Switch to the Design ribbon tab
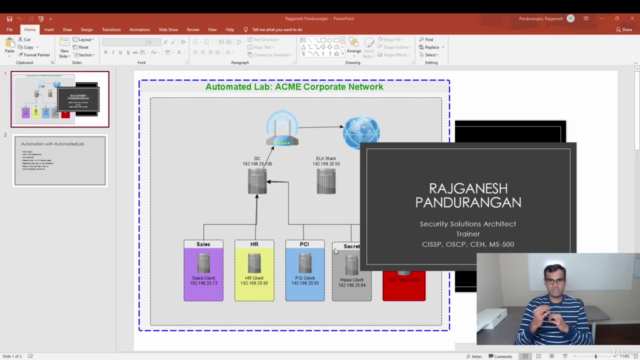640x360 pixels. (x=87, y=30)
